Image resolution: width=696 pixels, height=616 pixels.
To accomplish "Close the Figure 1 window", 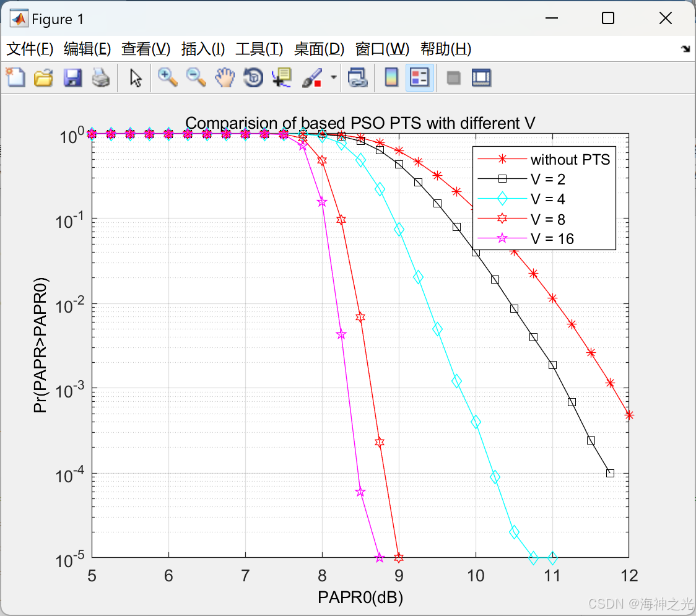I will [666, 18].
